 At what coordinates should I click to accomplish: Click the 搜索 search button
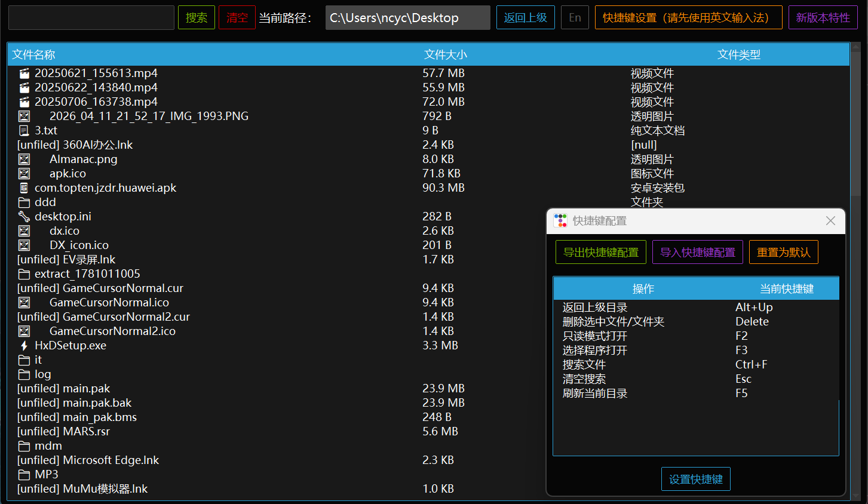click(x=197, y=17)
